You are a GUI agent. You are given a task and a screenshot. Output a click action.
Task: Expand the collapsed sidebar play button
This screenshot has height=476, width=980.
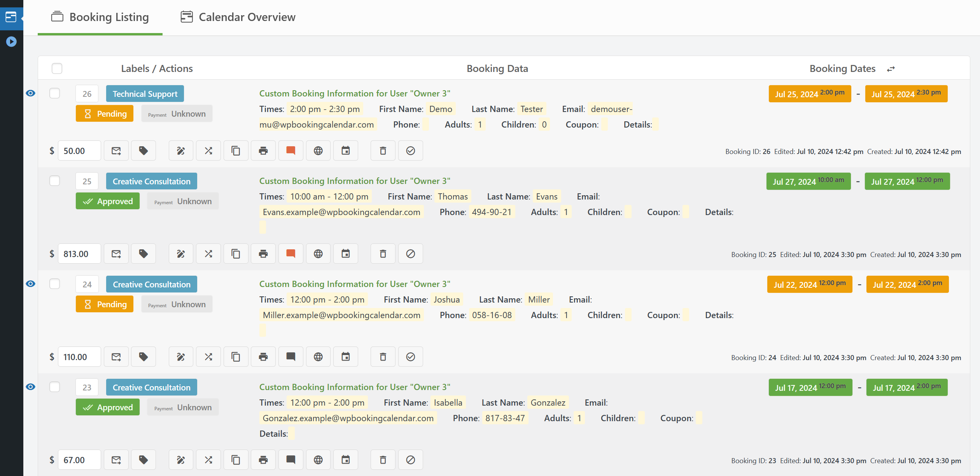coord(11,41)
